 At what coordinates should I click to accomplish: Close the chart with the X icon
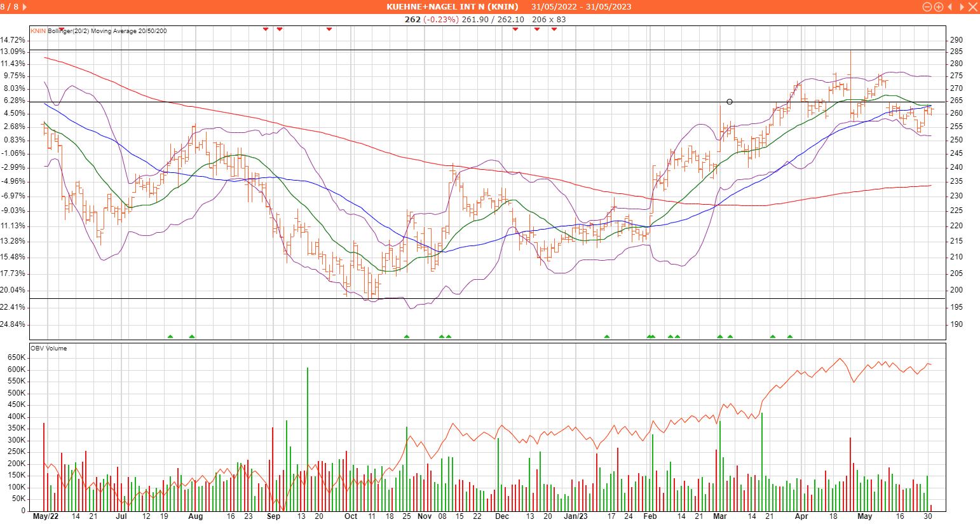972,6
